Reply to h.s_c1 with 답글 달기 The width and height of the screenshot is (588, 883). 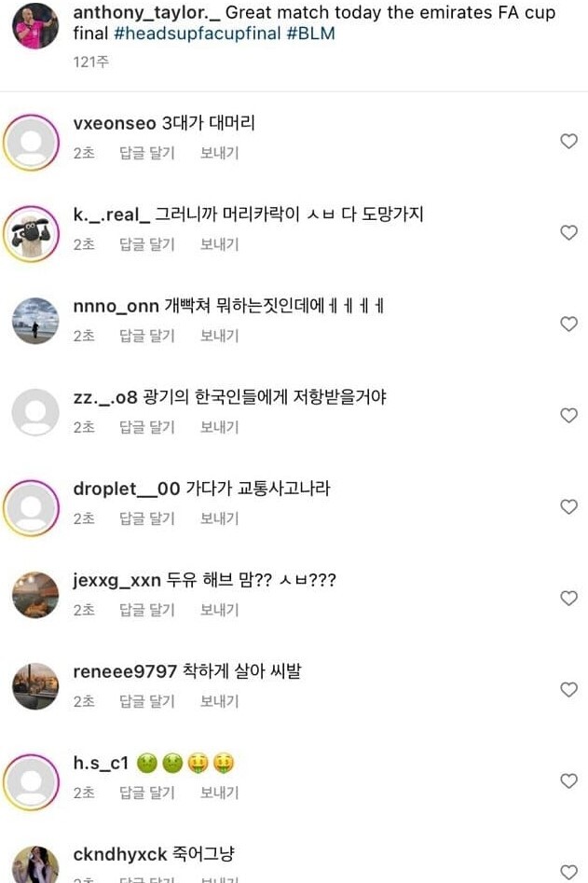pos(147,793)
